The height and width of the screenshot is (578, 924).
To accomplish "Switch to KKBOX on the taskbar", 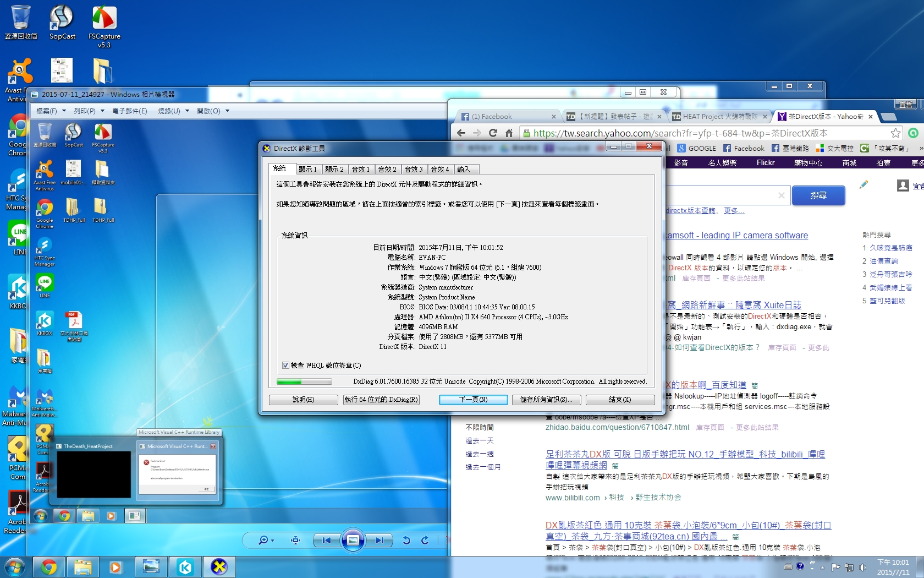I will (185, 566).
